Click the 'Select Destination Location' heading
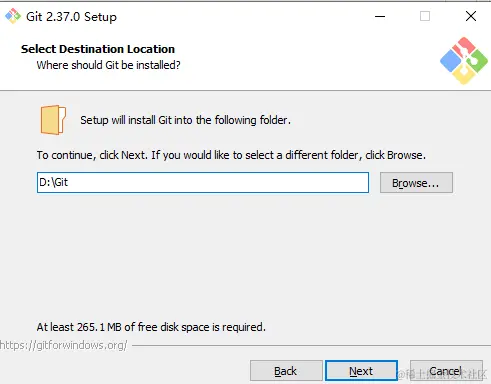Screen dimensions: 491x384 point(98,49)
